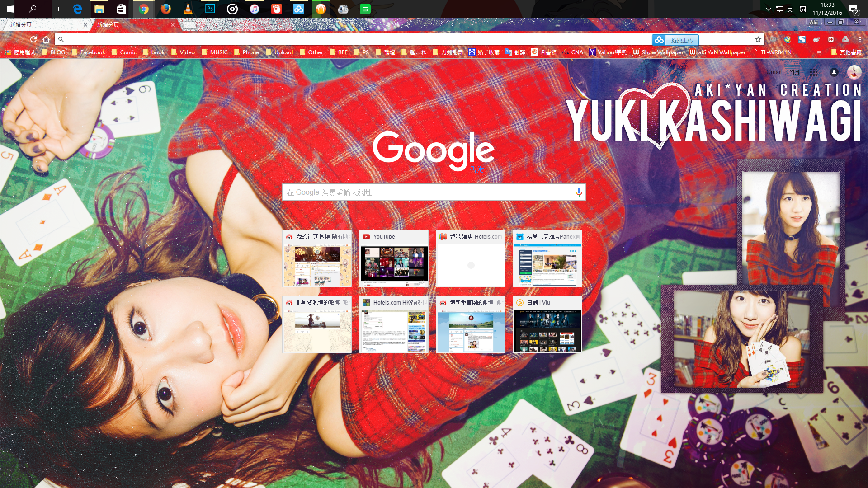Click the BLOG bookmarks tab item
Screen dimensions: 868x488
coord(54,52)
